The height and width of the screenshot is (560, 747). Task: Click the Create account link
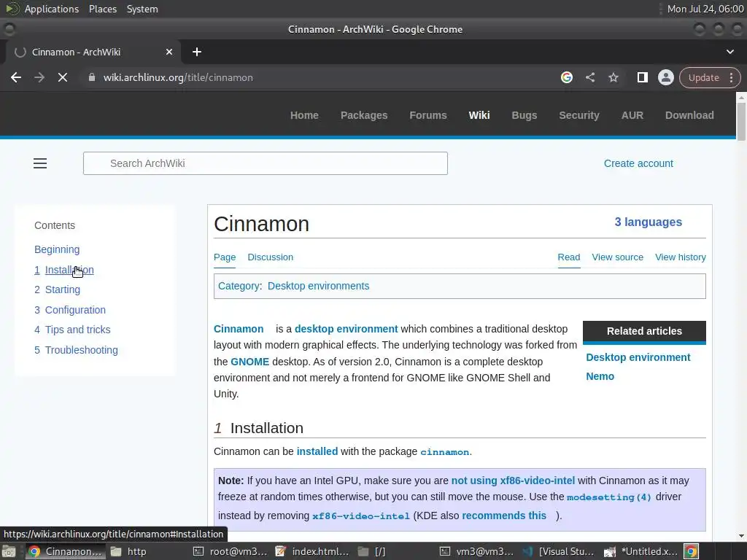click(x=638, y=163)
